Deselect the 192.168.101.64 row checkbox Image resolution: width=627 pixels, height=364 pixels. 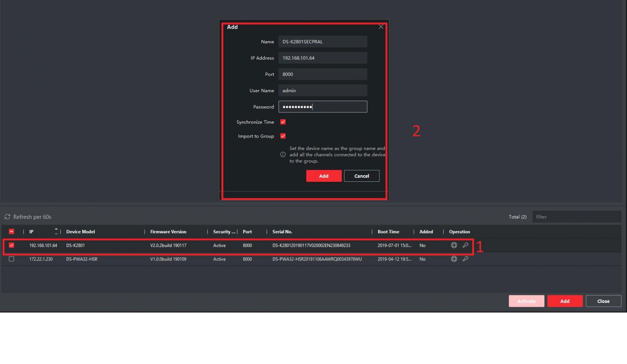(x=11, y=245)
